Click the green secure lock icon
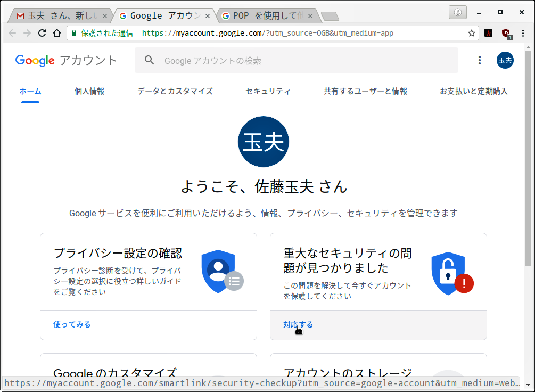This screenshot has height=392, width=535. pos(73,33)
